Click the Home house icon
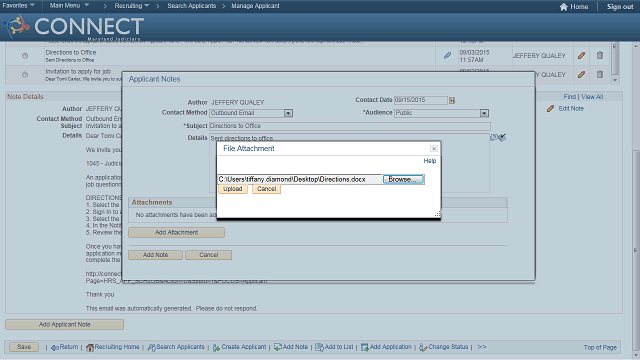 click(x=564, y=7)
